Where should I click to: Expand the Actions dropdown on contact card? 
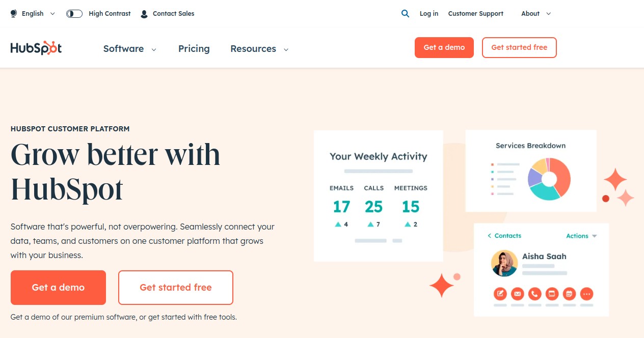pos(581,236)
